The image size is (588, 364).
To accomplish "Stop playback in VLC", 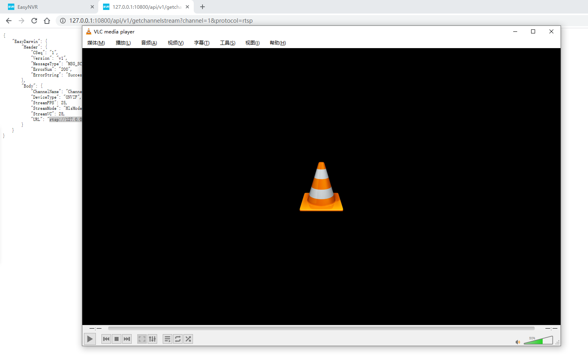I will pyautogui.click(x=117, y=339).
